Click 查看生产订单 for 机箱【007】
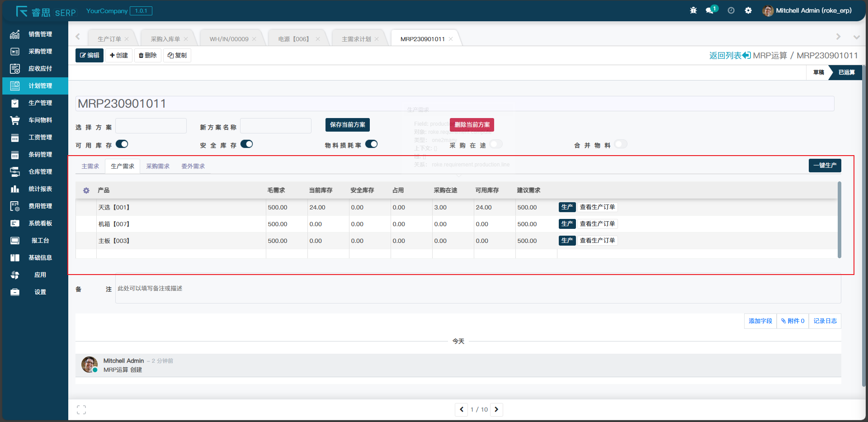868x422 pixels. (x=597, y=224)
